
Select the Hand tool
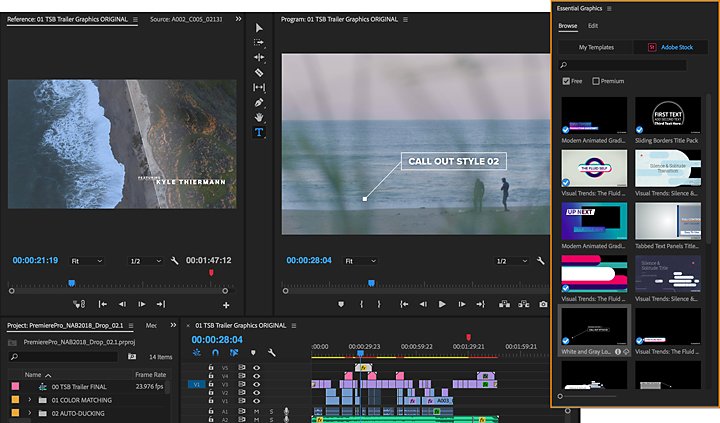pos(259,117)
